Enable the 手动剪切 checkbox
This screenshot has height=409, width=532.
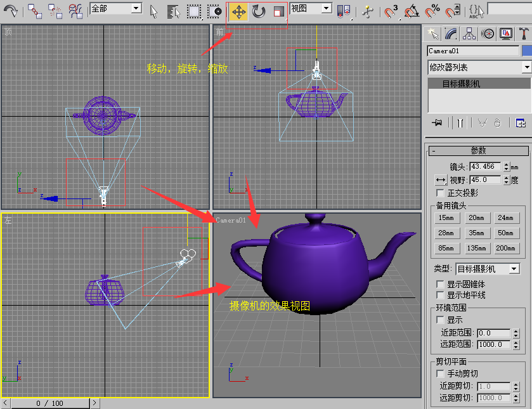coord(440,373)
